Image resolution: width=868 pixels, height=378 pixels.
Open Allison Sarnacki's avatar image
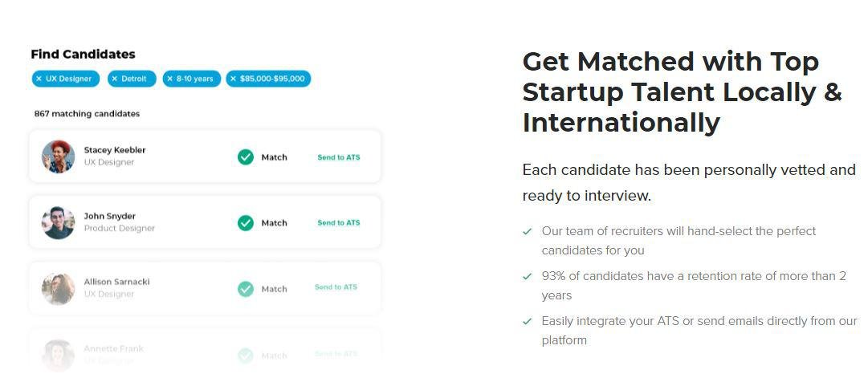coord(58,289)
